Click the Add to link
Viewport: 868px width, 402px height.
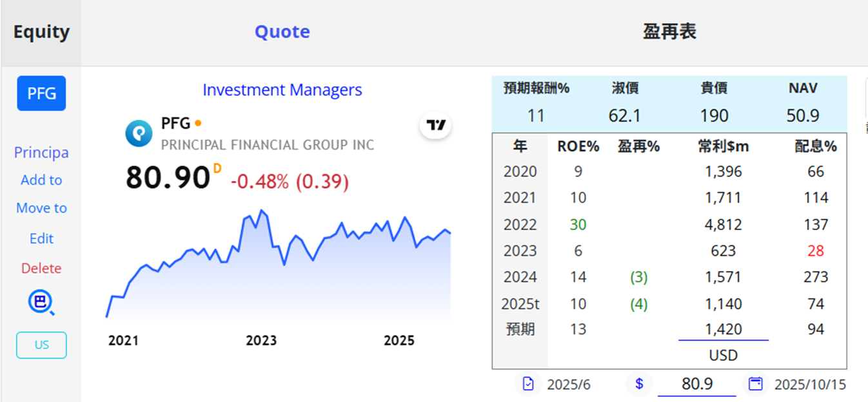pos(41,180)
